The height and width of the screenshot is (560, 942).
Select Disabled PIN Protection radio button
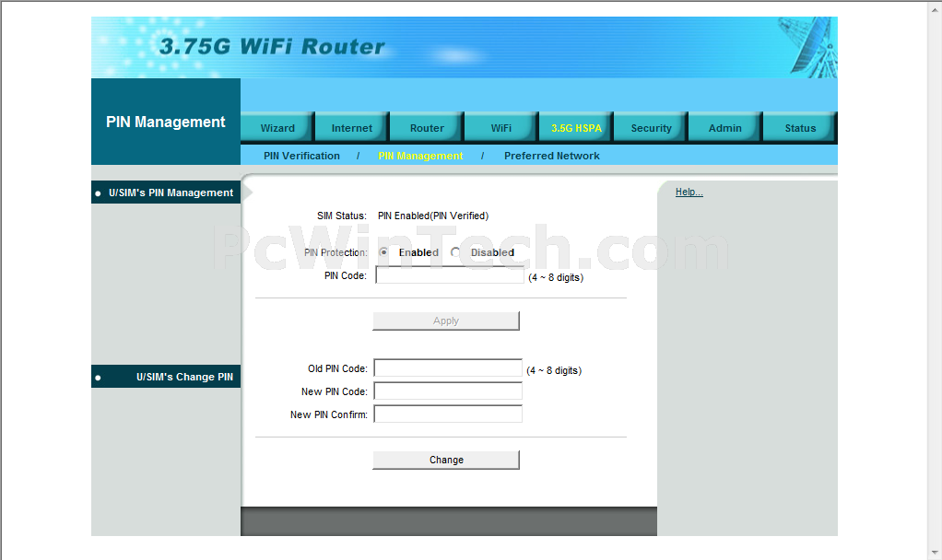coord(455,252)
